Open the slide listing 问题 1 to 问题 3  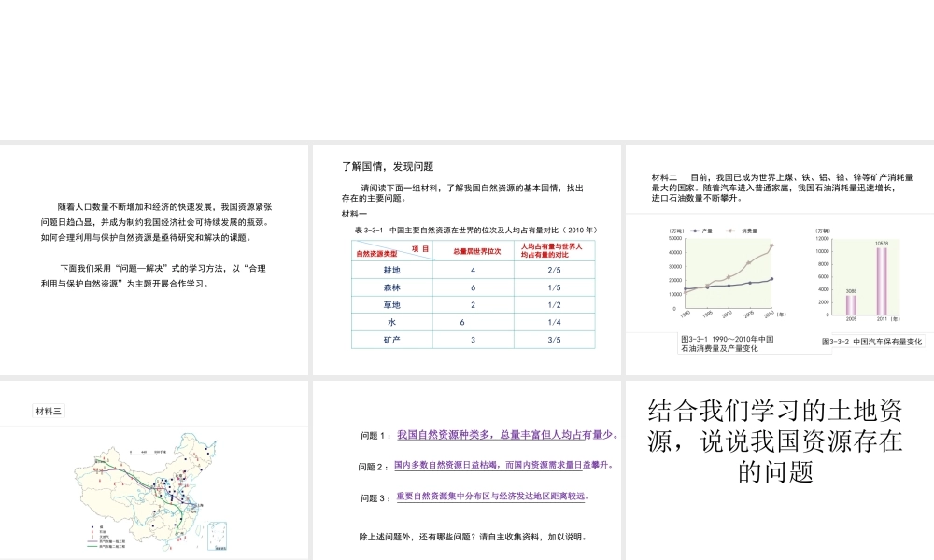(466, 470)
